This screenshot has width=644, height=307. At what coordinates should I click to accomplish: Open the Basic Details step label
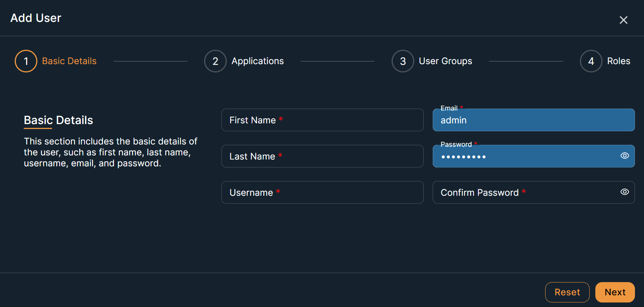click(x=69, y=61)
